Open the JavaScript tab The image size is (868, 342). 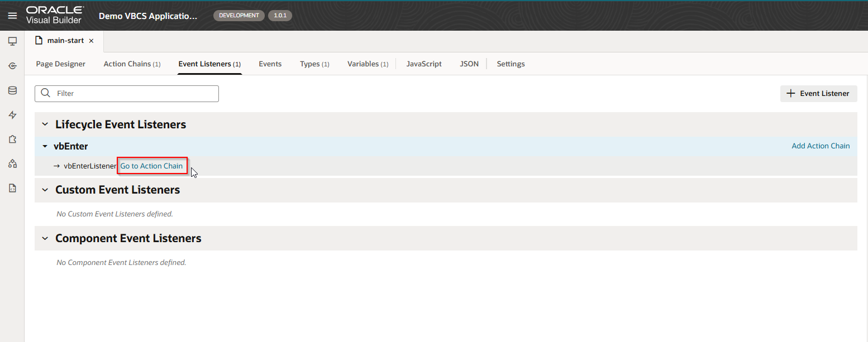pyautogui.click(x=424, y=64)
